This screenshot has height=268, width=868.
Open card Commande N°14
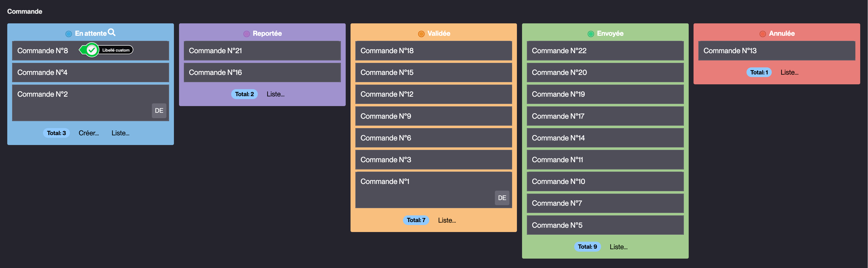[x=605, y=138]
